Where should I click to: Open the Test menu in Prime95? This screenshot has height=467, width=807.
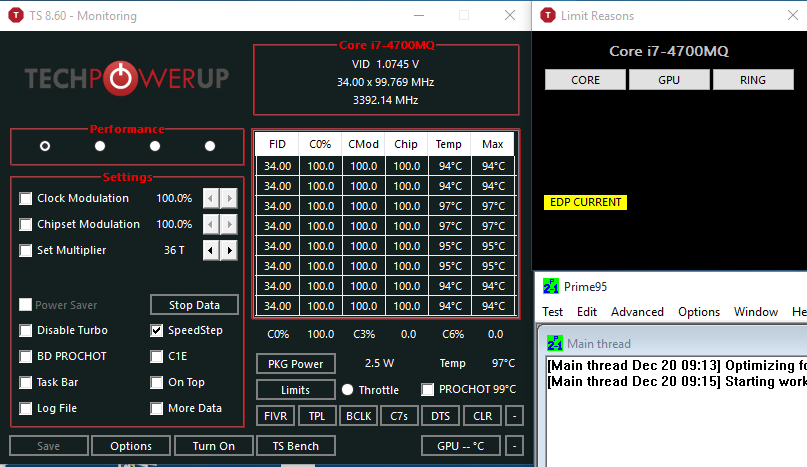552,312
